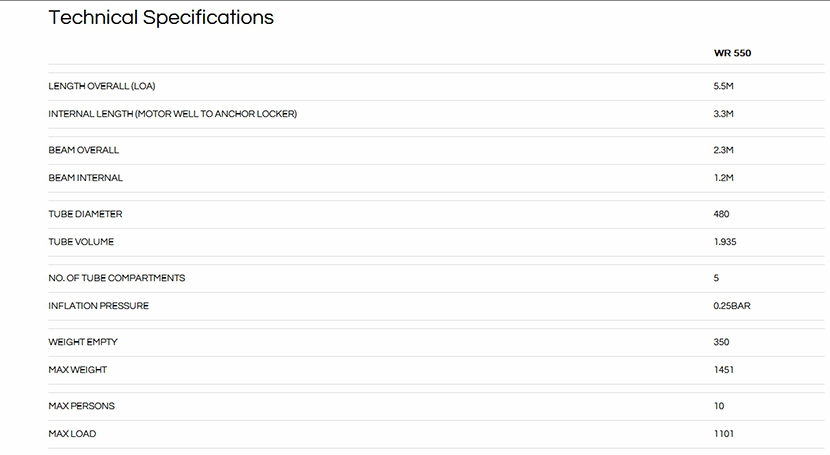Click the 0.25BAR inflation pressure value

click(x=732, y=306)
